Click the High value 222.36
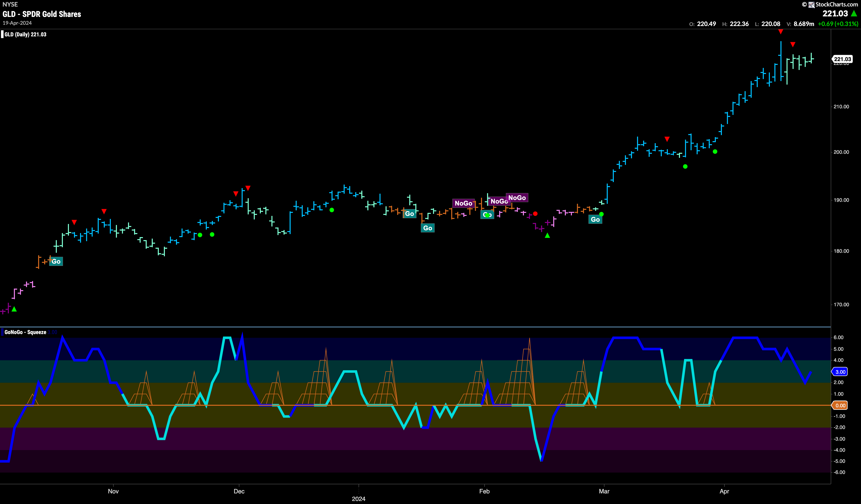Viewport: 861px width, 504px height. tap(739, 24)
